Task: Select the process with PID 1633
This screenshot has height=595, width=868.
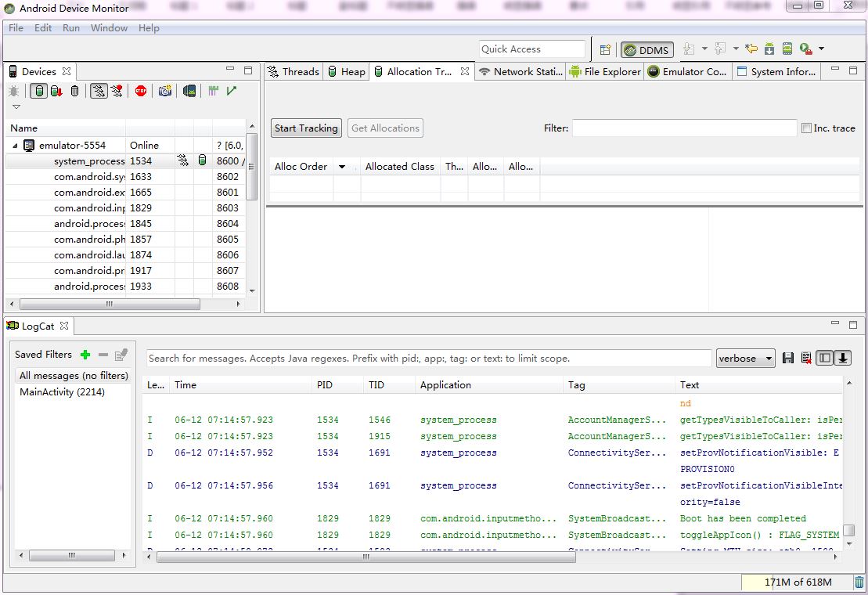Action: 126,177
